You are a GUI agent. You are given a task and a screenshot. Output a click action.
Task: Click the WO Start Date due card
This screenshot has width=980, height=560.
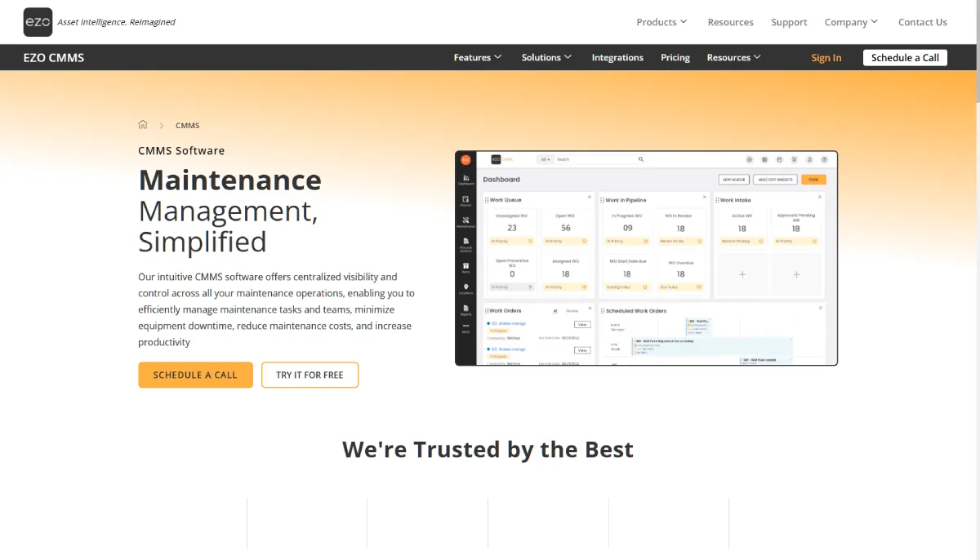point(627,274)
